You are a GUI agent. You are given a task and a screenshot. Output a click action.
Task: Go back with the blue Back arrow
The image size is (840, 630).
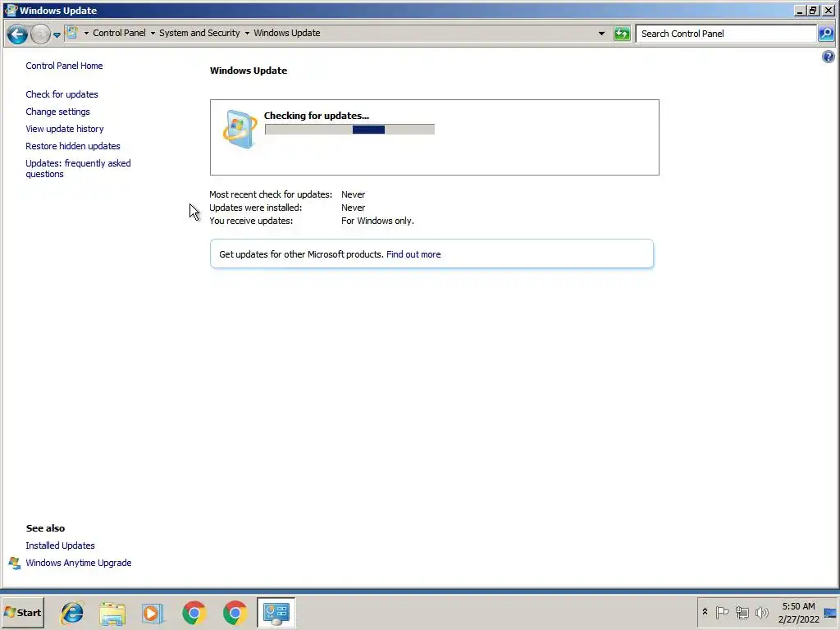16,34
